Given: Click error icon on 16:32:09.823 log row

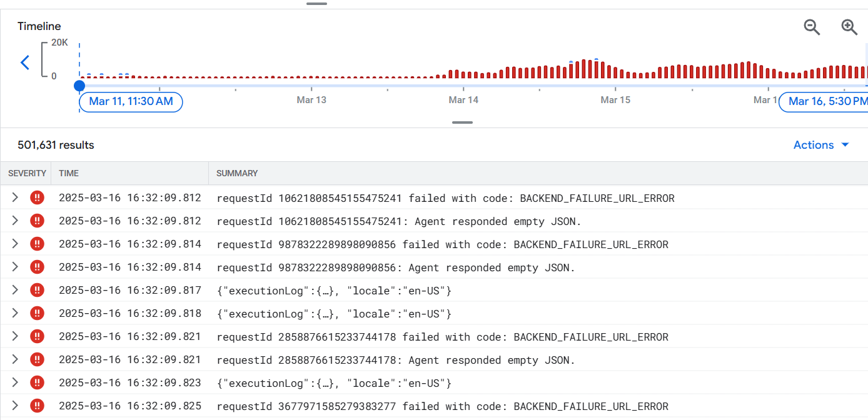Looking at the screenshot, I should 38,383.
